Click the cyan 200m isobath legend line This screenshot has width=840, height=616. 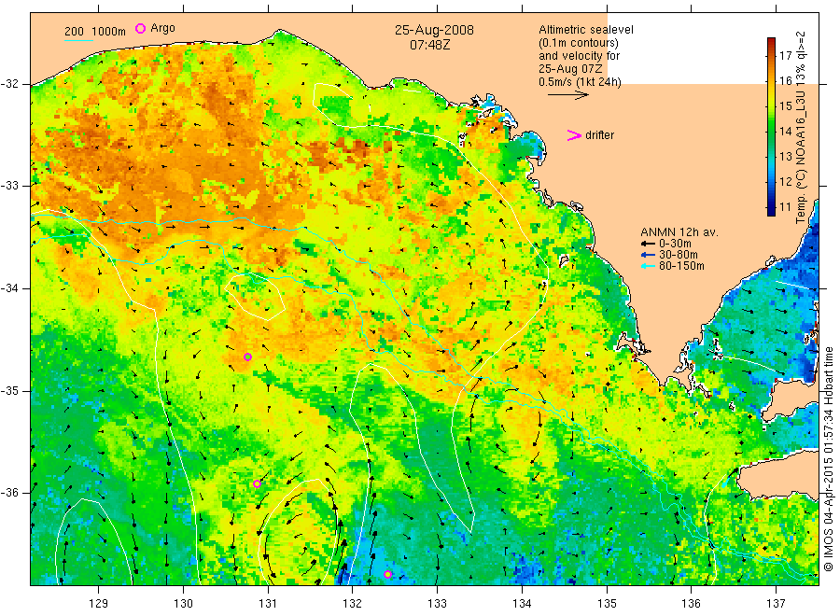pos(78,40)
